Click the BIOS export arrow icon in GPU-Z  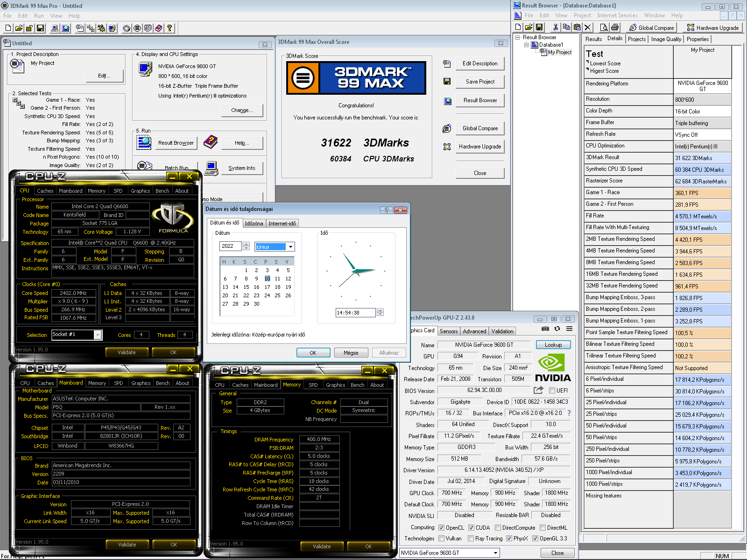point(539,390)
